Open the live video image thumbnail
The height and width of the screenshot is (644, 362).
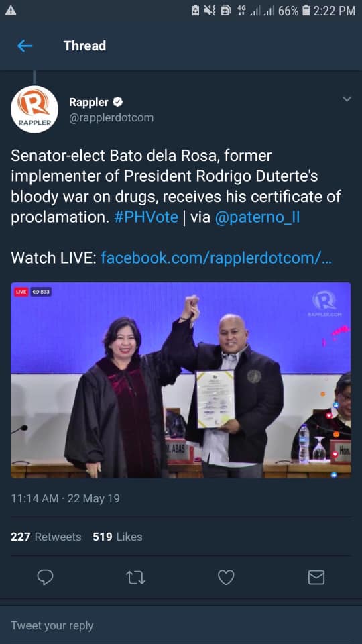(x=181, y=380)
